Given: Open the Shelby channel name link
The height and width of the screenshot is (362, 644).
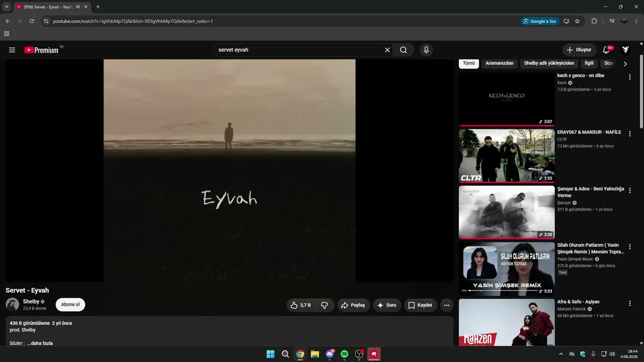Looking at the screenshot, I should coord(31,302).
